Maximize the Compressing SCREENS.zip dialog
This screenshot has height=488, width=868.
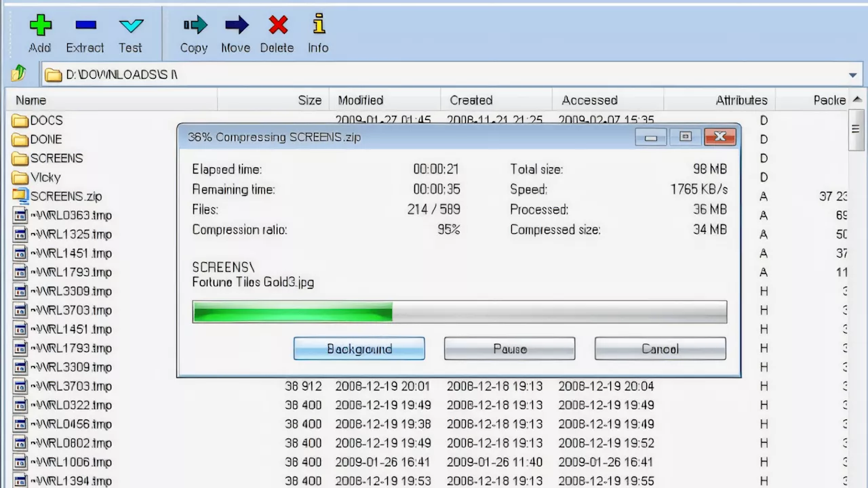coord(686,137)
